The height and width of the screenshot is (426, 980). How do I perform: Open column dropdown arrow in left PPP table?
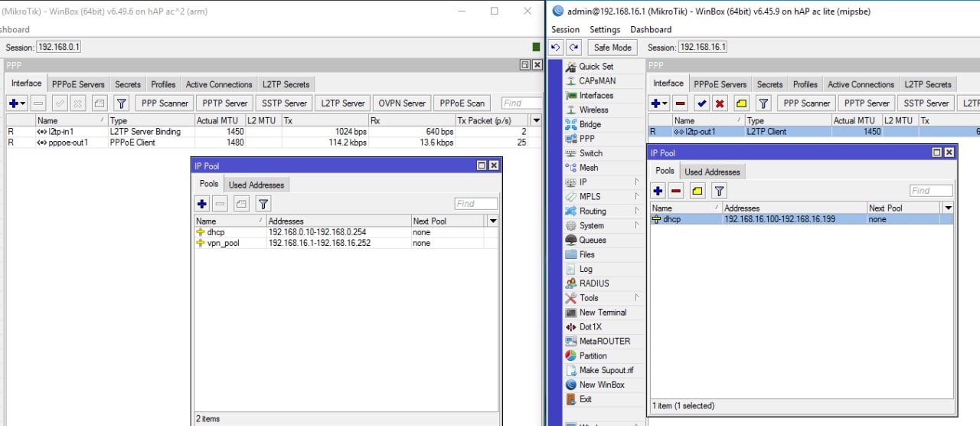coord(536,121)
